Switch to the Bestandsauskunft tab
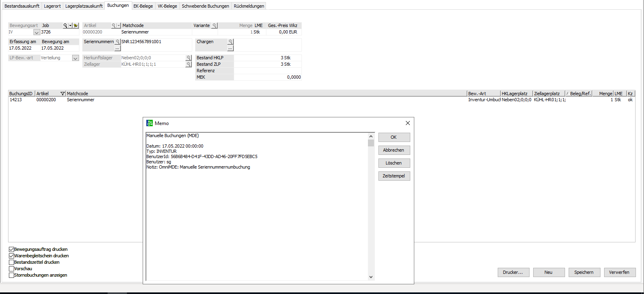The width and height of the screenshot is (644, 294). pyautogui.click(x=22, y=6)
